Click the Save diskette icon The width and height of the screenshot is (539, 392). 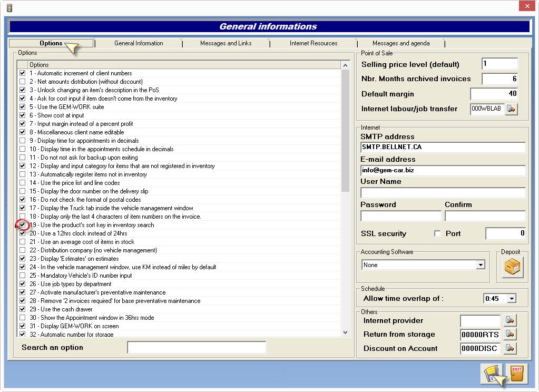pyautogui.click(x=492, y=374)
